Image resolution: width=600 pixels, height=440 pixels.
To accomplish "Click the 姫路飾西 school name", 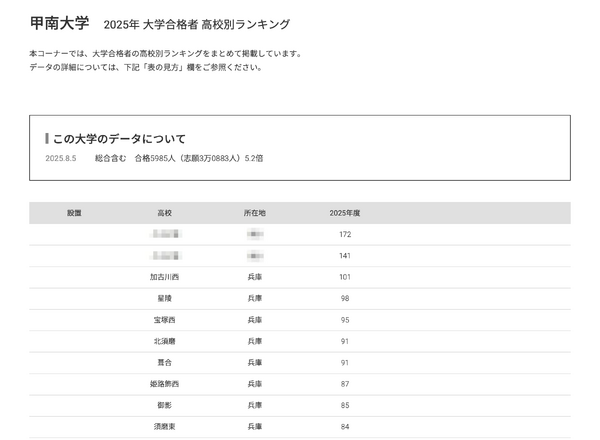I will point(165,384).
